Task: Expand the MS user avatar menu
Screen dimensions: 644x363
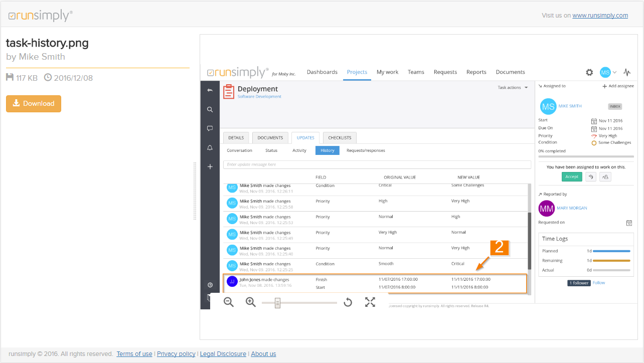Action: click(608, 72)
